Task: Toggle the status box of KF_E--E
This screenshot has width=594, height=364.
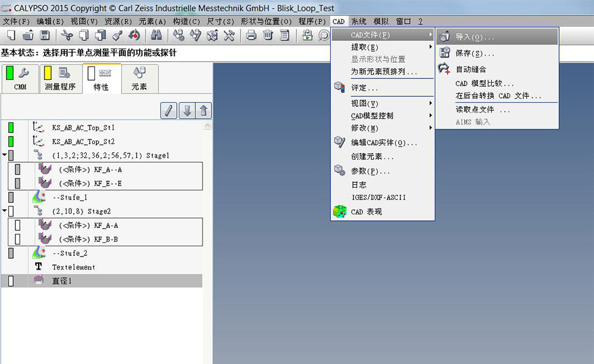Action: click(x=17, y=183)
